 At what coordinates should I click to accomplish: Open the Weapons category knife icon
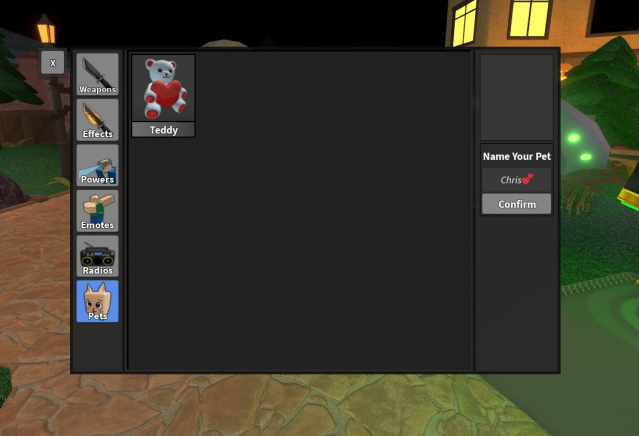(97, 69)
